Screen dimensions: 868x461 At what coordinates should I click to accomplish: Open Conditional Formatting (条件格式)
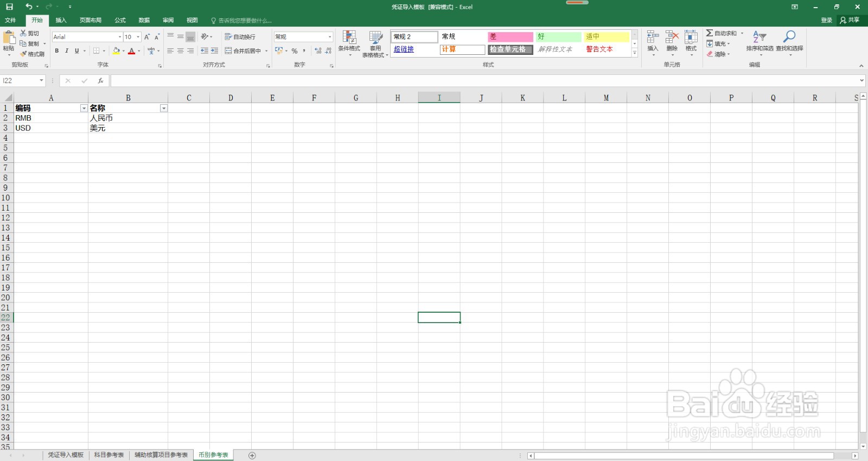pos(349,43)
